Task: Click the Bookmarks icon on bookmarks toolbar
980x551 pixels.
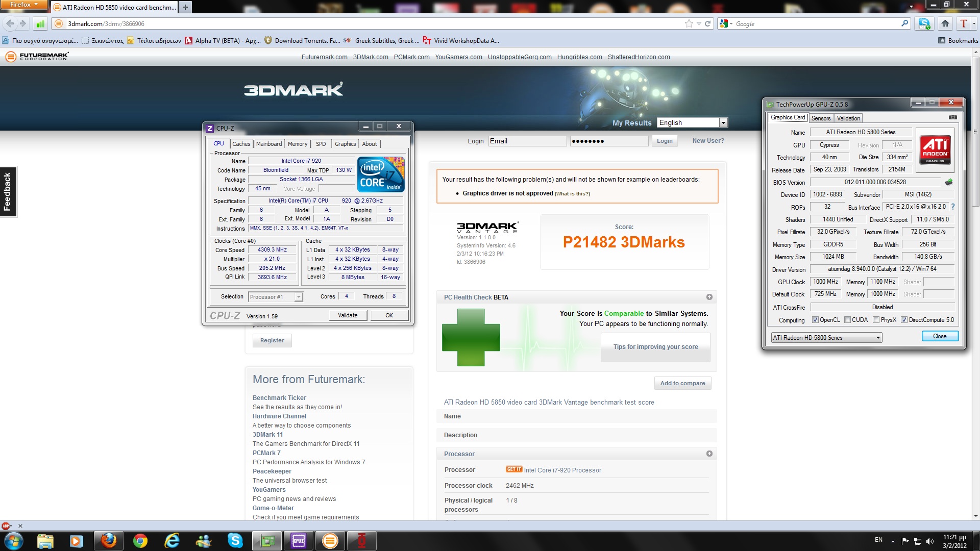Action: click(x=942, y=40)
